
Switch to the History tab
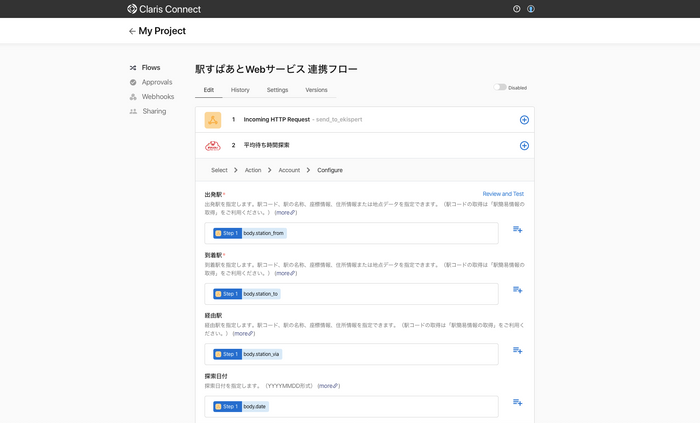click(x=240, y=90)
